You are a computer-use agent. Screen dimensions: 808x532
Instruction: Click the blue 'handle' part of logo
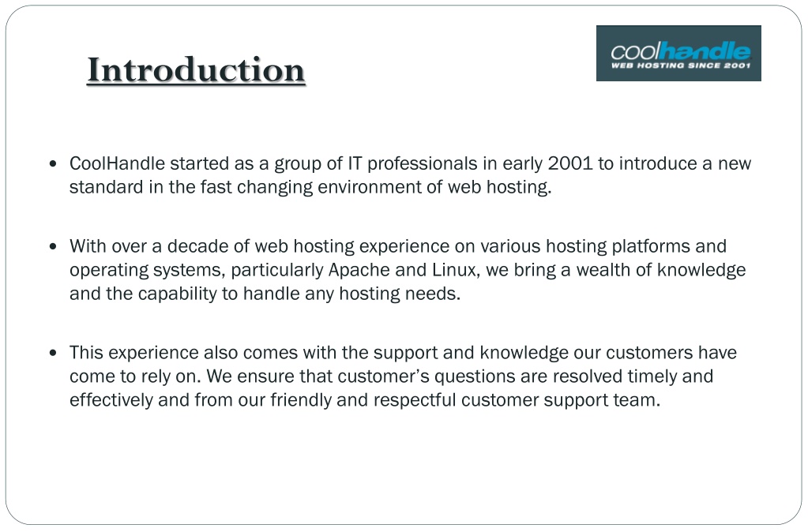pos(705,51)
